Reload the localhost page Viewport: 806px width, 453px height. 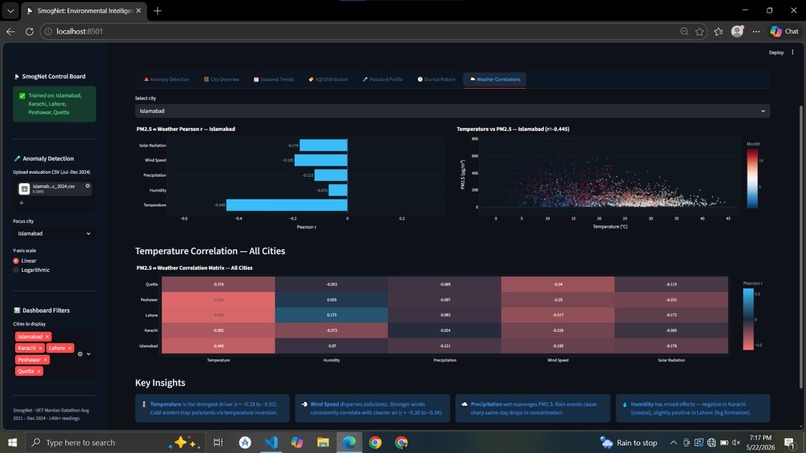click(29, 31)
